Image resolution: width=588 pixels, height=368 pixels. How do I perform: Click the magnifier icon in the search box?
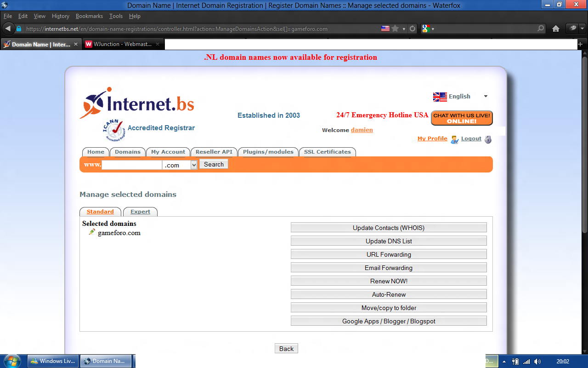click(x=541, y=29)
